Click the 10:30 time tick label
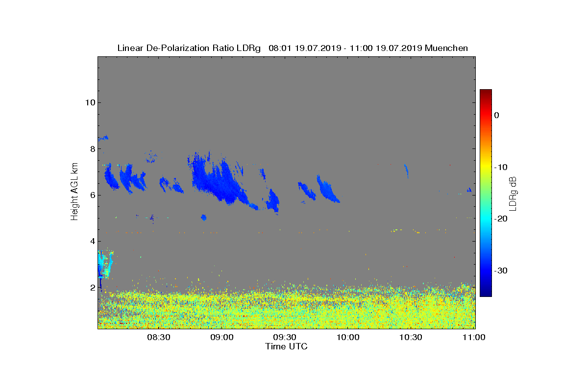The image size is (588, 392). coord(411,337)
